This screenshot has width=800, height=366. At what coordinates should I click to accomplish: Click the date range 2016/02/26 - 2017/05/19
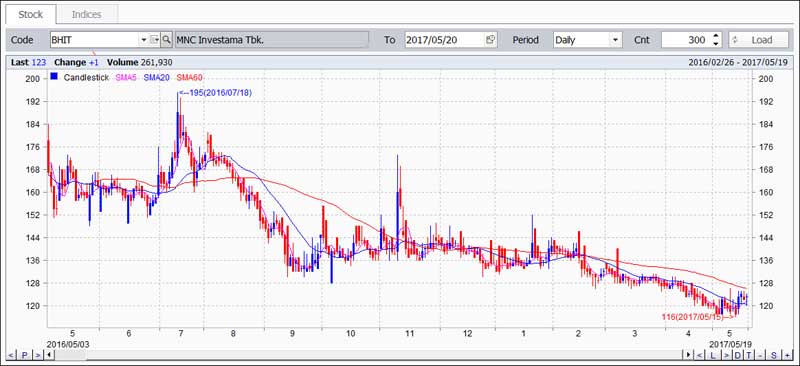[x=738, y=62]
